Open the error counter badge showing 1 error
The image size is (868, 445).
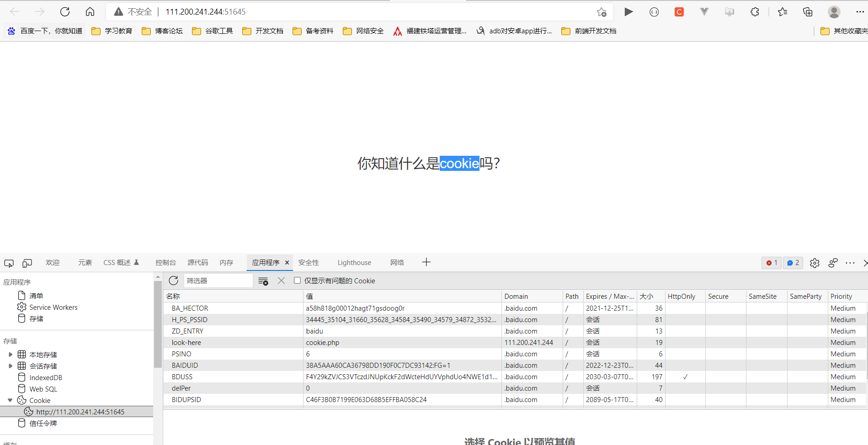pyautogui.click(x=771, y=263)
